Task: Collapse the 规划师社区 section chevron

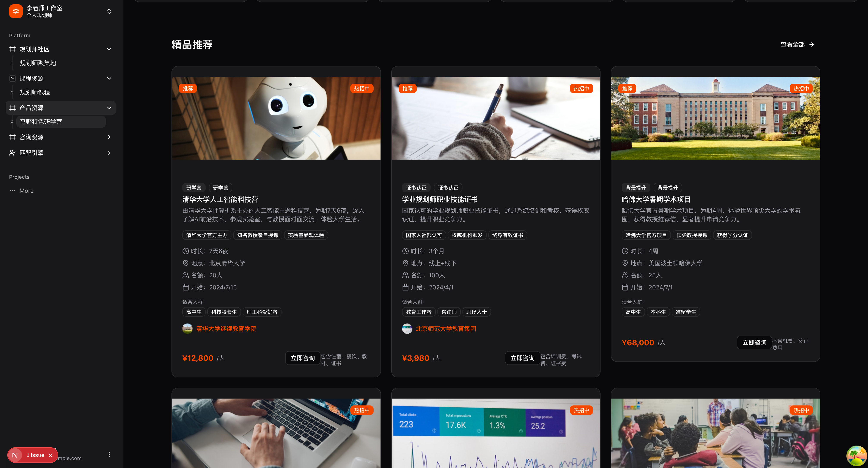Action: click(109, 49)
